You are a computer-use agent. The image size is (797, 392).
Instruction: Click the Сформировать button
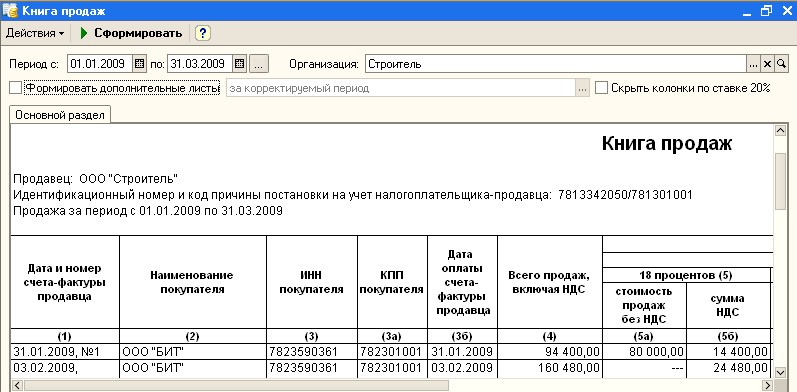point(131,34)
